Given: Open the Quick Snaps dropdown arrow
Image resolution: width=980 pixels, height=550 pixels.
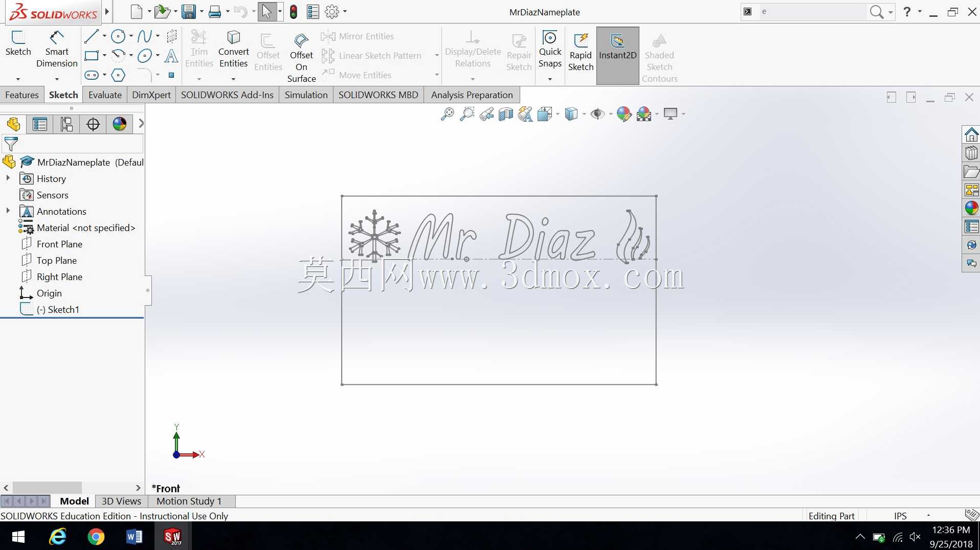Looking at the screenshot, I should click(550, 79).
